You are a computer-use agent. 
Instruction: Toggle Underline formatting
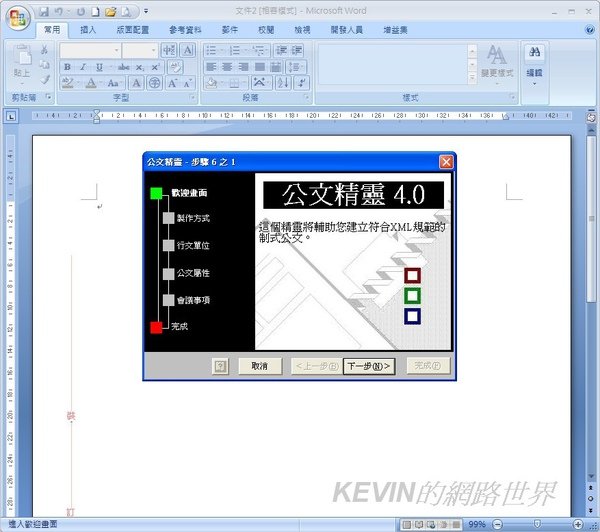pos(99,67)
